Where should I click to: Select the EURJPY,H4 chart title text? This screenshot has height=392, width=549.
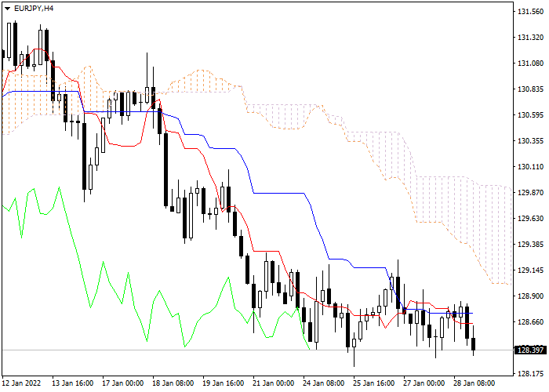pyautogui.click(x=34, y=8)
